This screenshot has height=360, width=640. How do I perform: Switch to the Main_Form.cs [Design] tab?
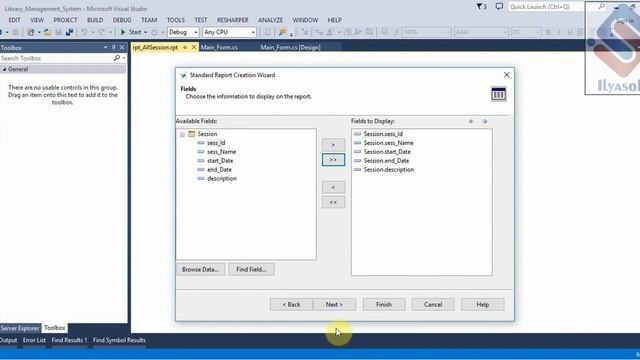click(290, 47)
